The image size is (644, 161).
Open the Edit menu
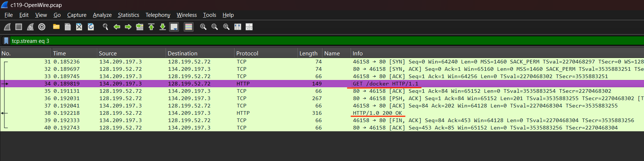coord(24,15)
